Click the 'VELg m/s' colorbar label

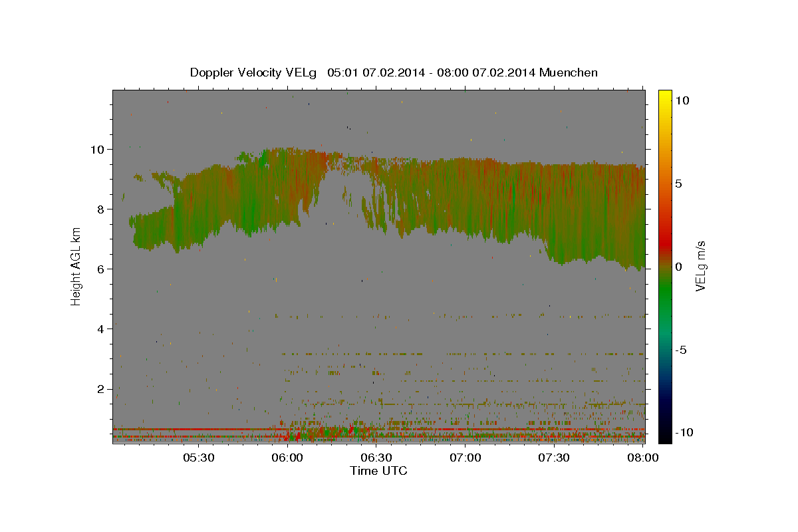pyautogui.click(x=700, y=267)
